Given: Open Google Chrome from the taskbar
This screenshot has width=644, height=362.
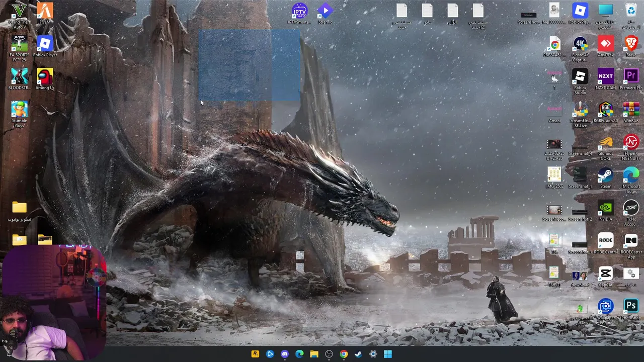Looking at the screenshot, I should click(344, 354).
